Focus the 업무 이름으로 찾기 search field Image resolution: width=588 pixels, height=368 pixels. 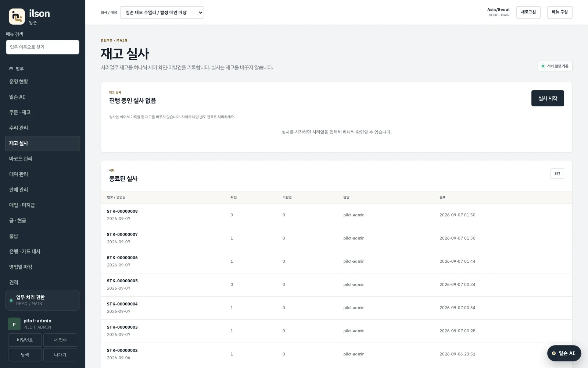point(43,47)
